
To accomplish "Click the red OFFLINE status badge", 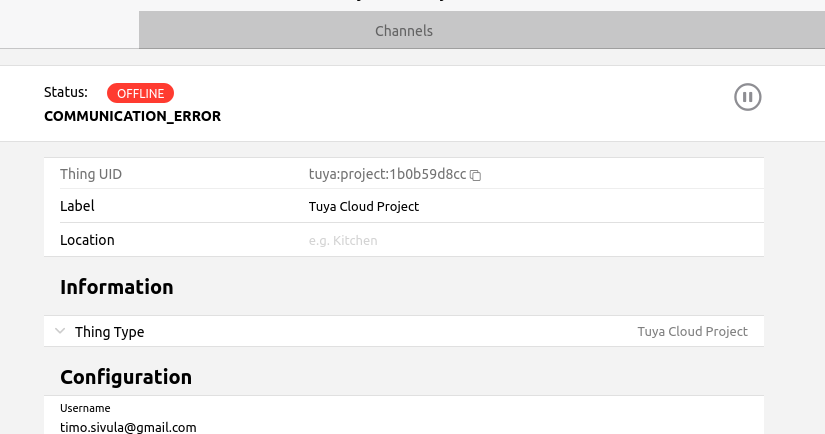I will pyautogui.click(x=140, y=93).
